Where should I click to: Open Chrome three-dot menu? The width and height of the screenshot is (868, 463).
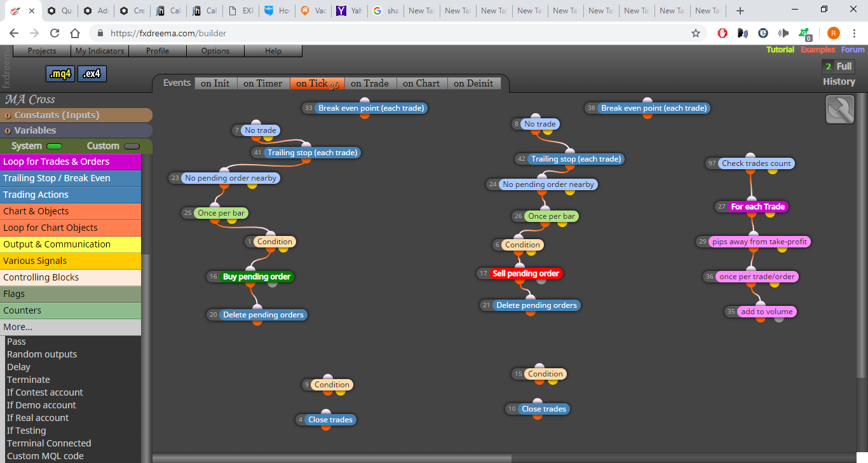pos(854,33)
